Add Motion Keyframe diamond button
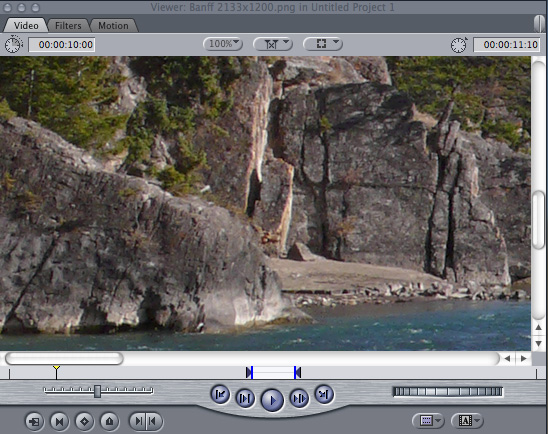Screen dimensions: 548x434 point(84,421)
